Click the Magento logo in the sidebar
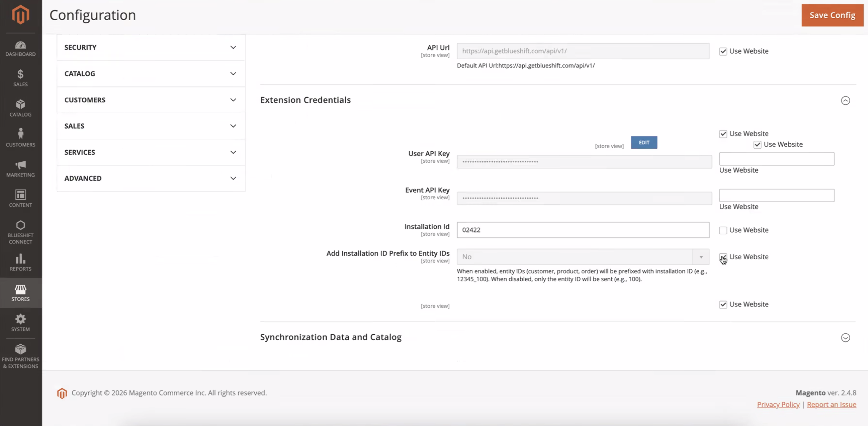This screenshot has height=426, width=868. 20,15
